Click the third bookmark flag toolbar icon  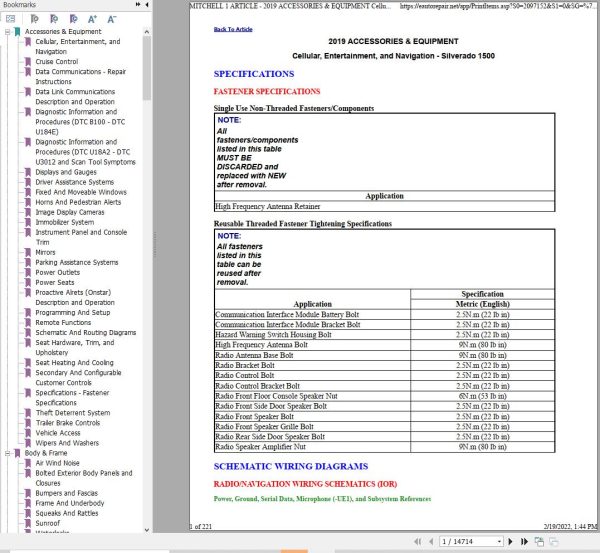(73, 19)
